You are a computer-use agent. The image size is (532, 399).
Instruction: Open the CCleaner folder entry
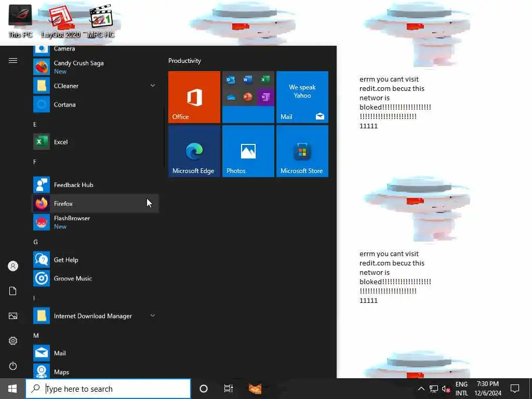tap(96, 86)
